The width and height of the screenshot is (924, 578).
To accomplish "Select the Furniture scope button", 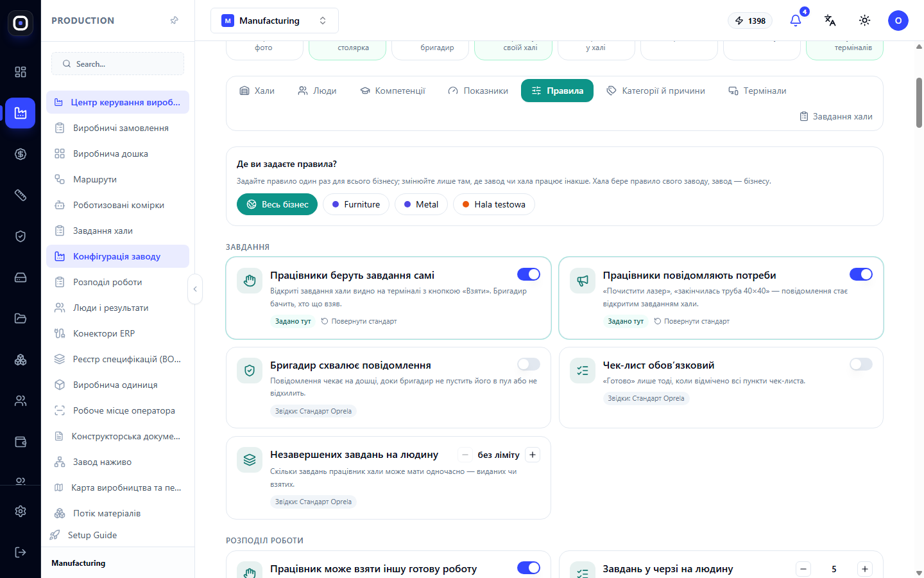I will 356,204.
